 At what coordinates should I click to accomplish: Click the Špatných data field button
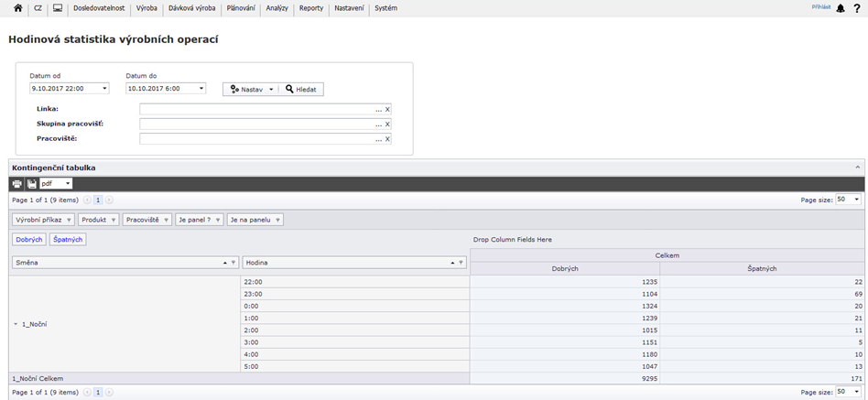pyautogui.click(x=68, y=239)
